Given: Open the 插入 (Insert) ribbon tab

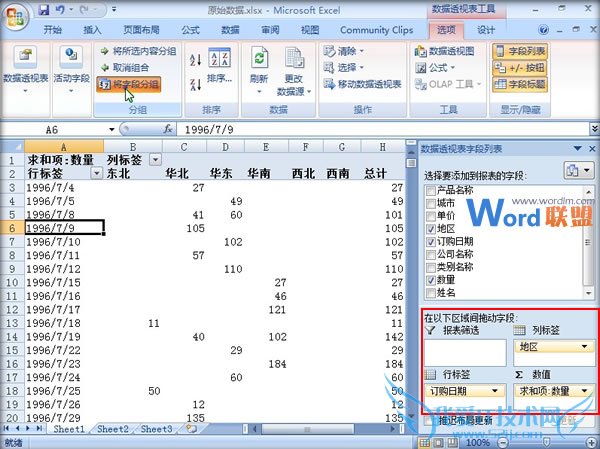Looking at the screenshot, I should pos(92,30).
